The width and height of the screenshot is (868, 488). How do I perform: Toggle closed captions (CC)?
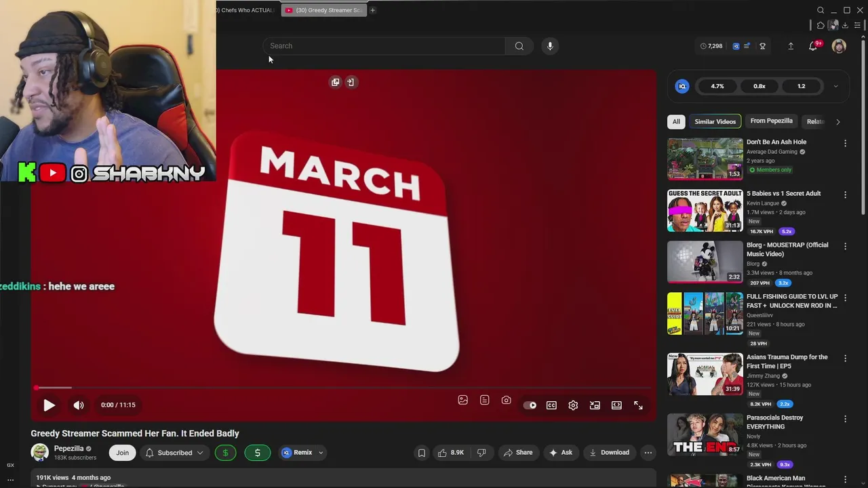pyautogui.click(x=551, y=405)
